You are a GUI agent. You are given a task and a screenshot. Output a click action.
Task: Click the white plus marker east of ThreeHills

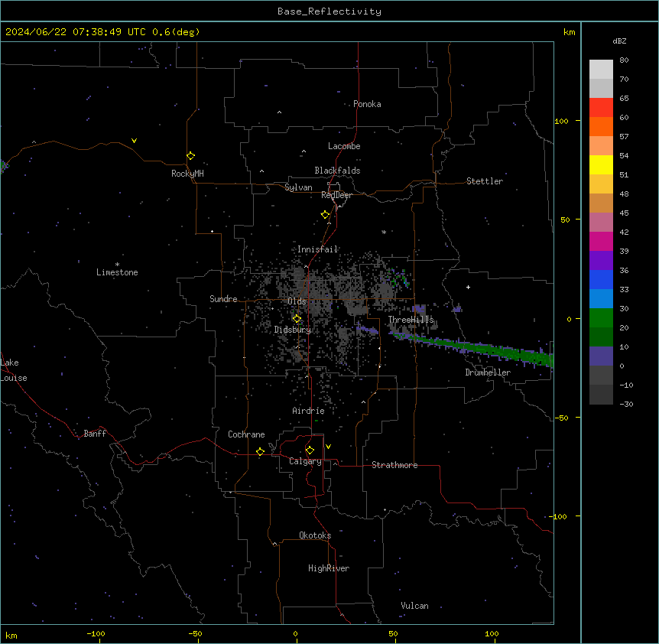(468, 287)
